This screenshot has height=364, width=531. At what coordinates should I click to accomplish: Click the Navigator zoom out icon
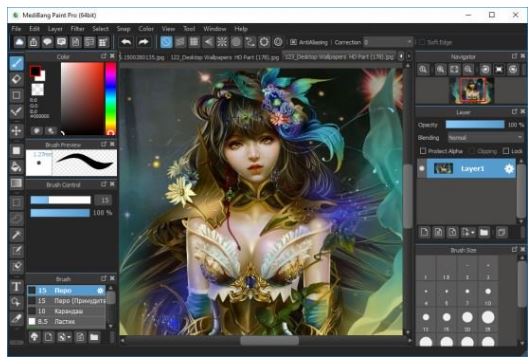(x=468, y=69)
